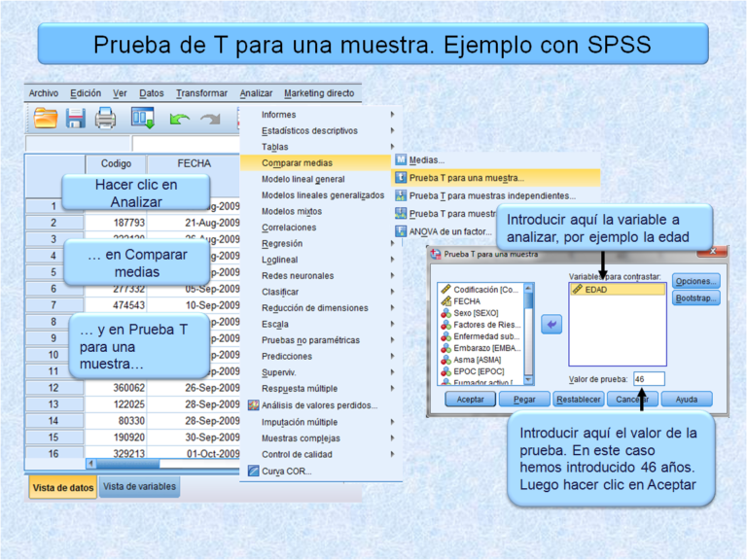The width and height of the screenshot is (747, 560).
Task: Open the Marketing directo menu
Action: click(x=319, y=93)
